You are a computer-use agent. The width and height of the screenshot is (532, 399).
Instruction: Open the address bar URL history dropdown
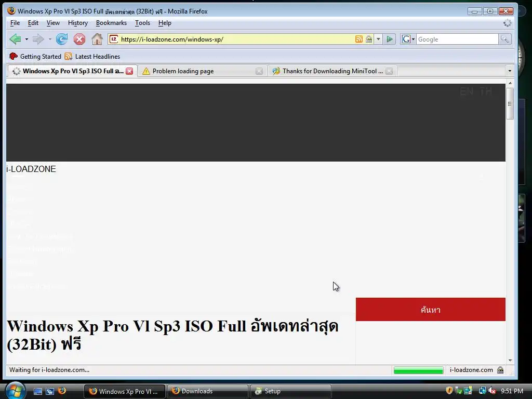pos(378,39)
